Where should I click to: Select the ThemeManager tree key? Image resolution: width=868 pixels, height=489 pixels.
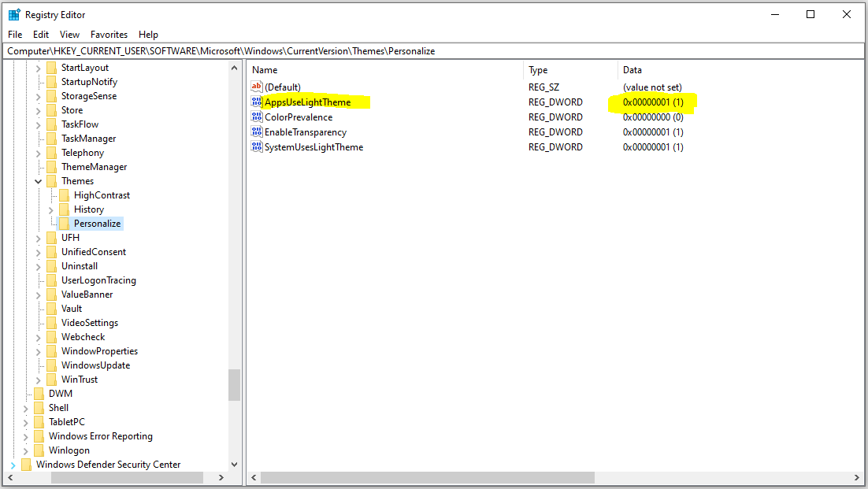click(x=94, y=166)
